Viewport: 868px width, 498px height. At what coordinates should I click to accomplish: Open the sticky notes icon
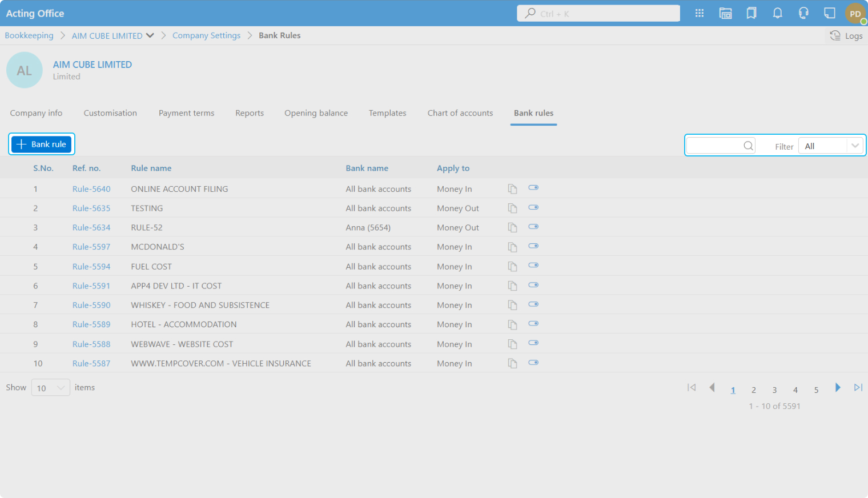point(829,13)
